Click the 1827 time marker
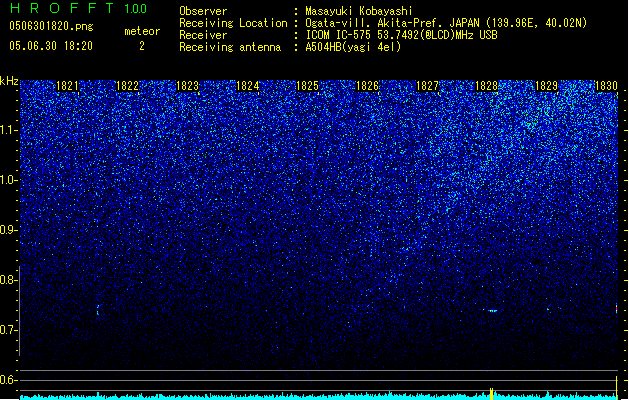This screenshot has height=400, width=629. (427, 86)
